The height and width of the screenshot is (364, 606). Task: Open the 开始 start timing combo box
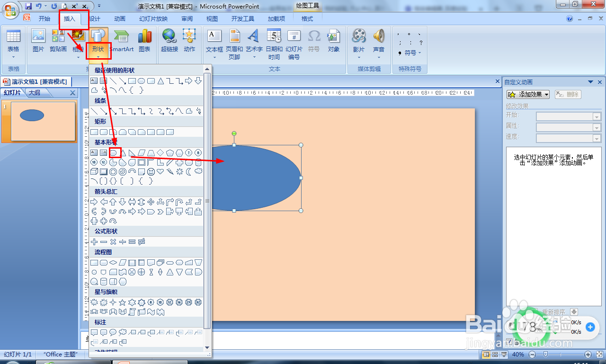(x=568, y=116)
